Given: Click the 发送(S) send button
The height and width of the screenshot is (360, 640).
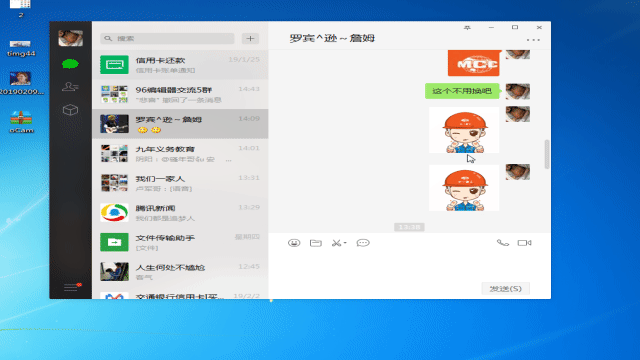Looking at the screenshot, I should pyautogui.click(x=505, y=289).
